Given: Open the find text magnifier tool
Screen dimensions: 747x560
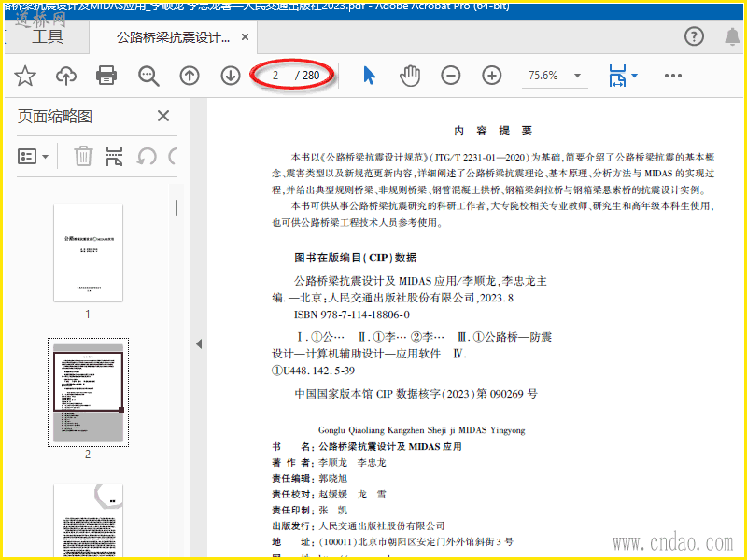Looking at the screenshot, I should pyautogui.click(x=148, y=76).
